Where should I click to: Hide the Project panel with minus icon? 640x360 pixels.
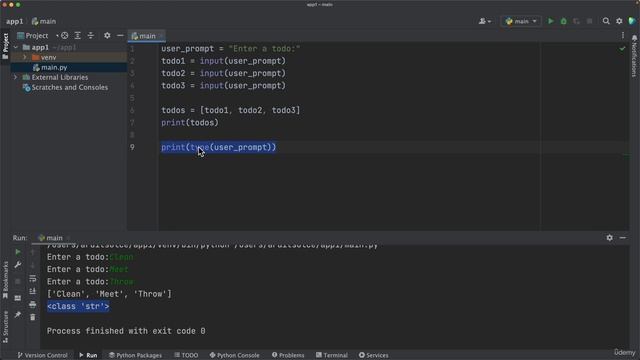point(120,36)
